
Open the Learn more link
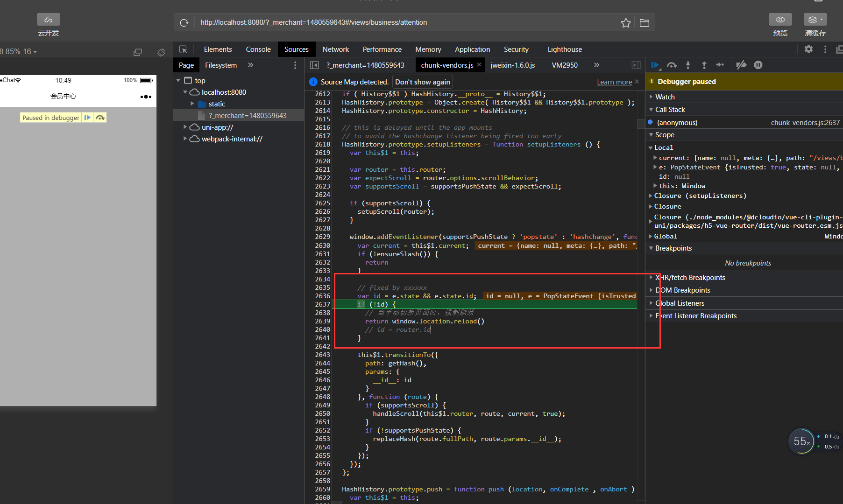614,82
